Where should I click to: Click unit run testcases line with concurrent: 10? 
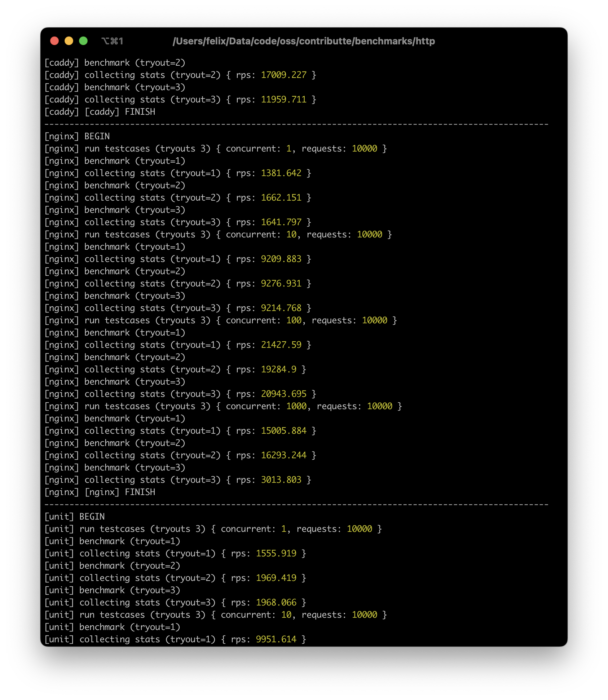pos(216,615)
